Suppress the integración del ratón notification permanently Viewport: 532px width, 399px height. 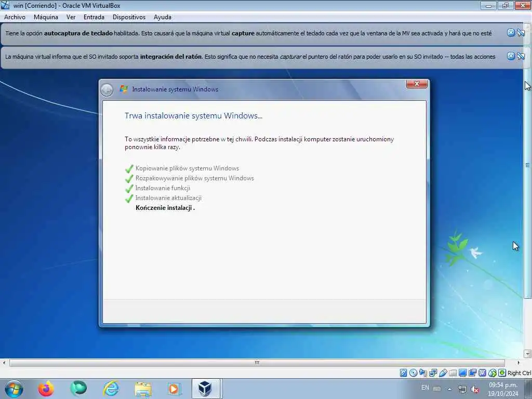pyautogui.click(x=521, y=56)
